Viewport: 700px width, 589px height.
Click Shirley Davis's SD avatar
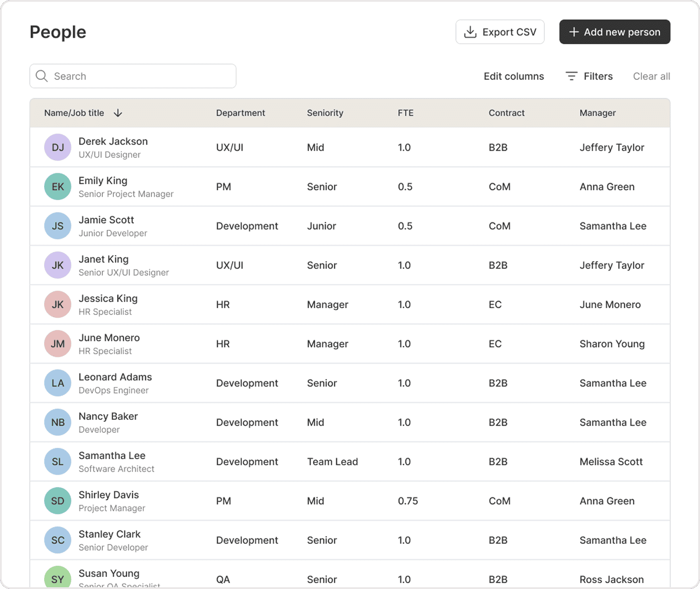coord(58,501)
